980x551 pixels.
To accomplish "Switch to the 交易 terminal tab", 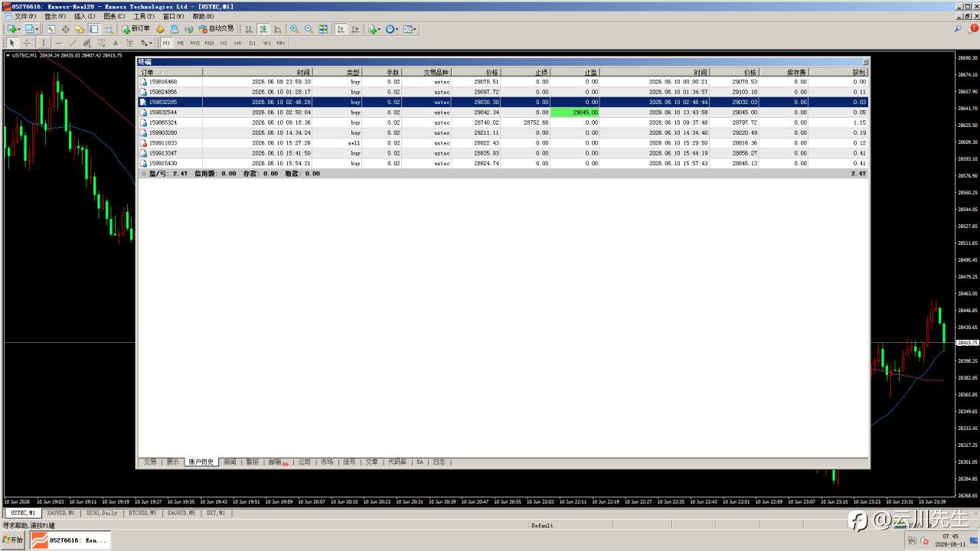I will [x=150, y=462].
